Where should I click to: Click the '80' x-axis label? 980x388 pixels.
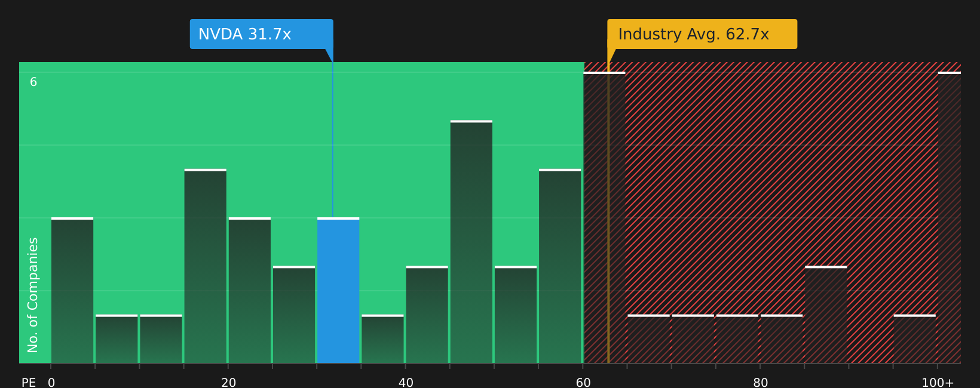coord(761,383)
